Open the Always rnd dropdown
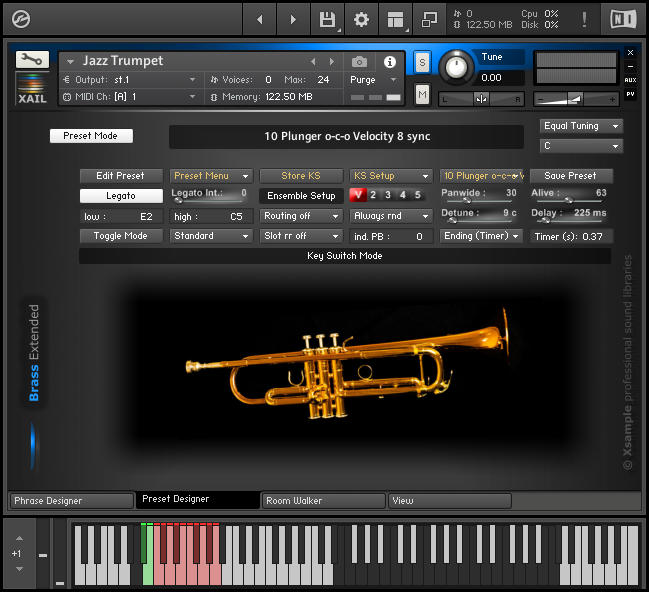 tap(391, 216)
